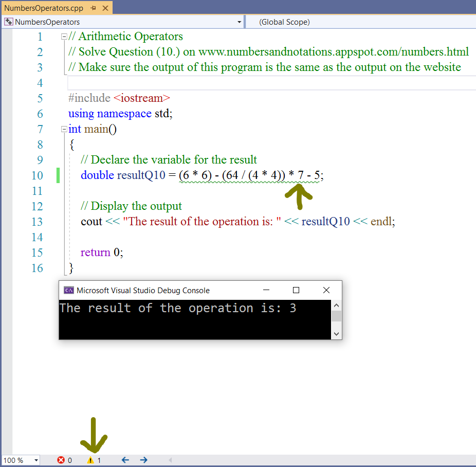The width and height of the screenshot is (476, 467).
Task: Collapse the comment block at line 1
Action: coord(64,37)
